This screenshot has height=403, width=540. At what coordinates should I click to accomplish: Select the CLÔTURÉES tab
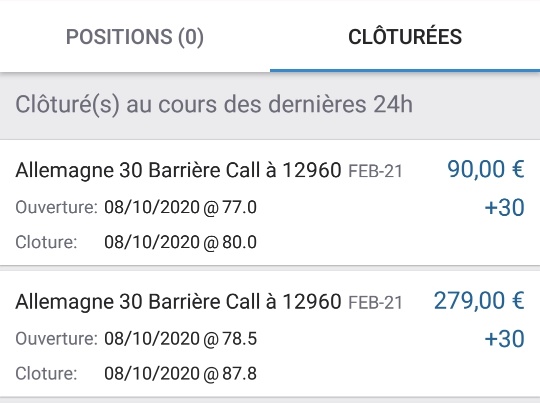click(405, 37)
